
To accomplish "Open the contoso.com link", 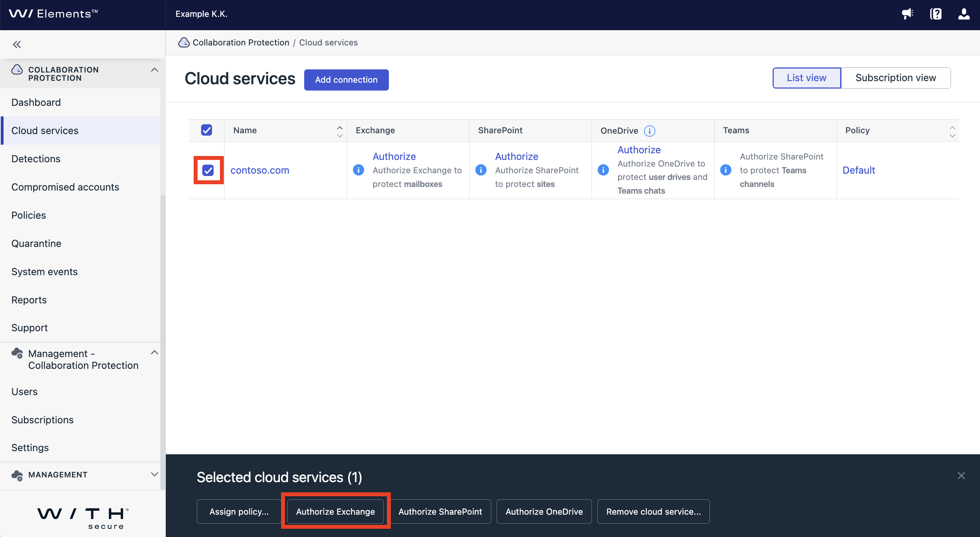I will tap(260, 170).
